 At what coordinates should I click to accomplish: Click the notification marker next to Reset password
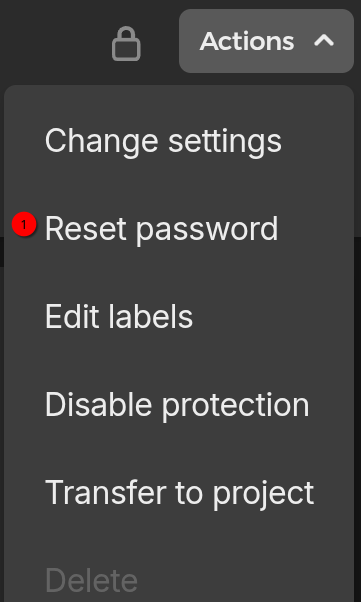tap(24, 225)
